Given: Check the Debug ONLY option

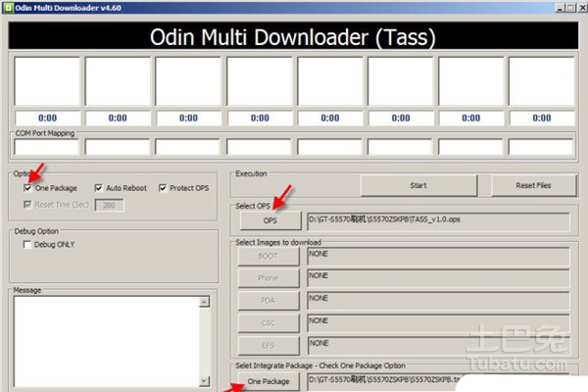Looking at the screenshot, I should pyautogui.click(x=27, y=245).
